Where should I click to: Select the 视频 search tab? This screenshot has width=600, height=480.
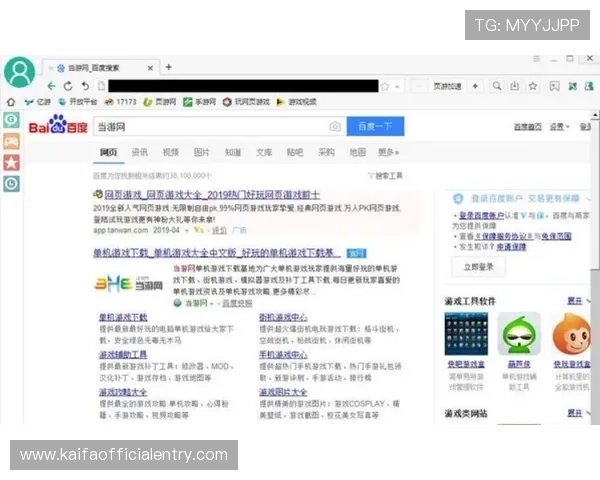171,152
